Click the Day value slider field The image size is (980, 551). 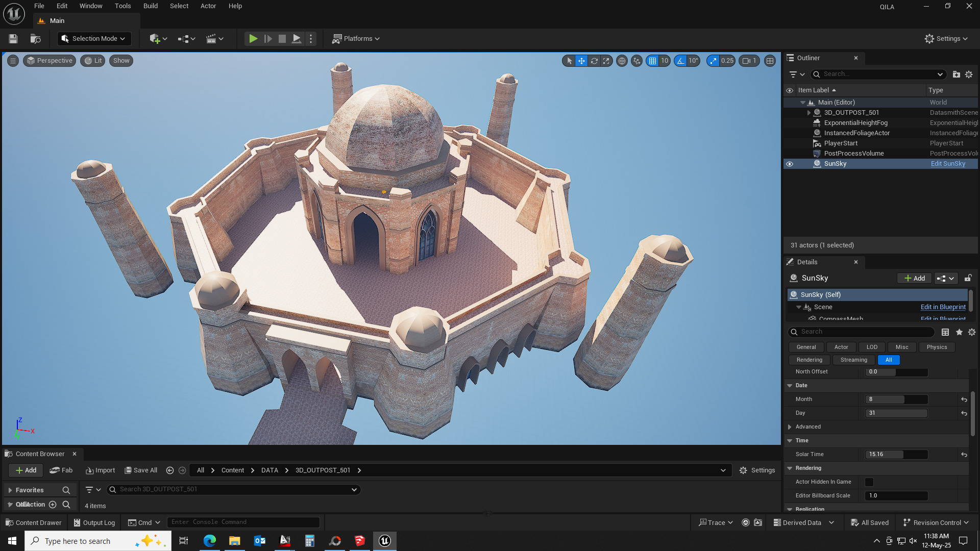pyautogui.click(x=896, y=413)
